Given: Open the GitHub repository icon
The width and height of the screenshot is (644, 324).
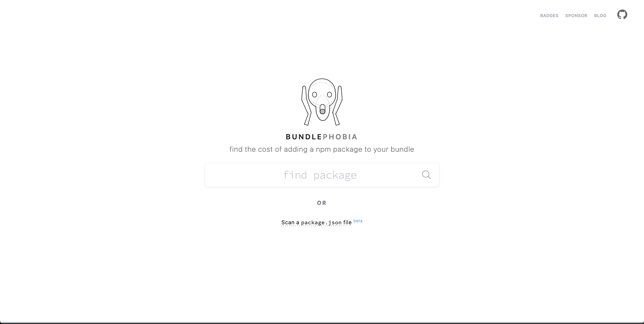Looking at the screenshot, I should click(622, 14).
